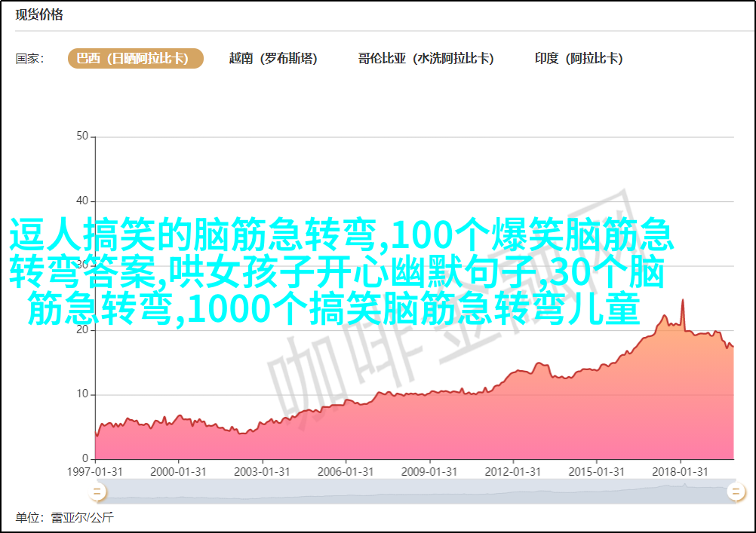The width and height of the screenshot is (756, 533).
Task: Switch to 越南 (罗布斯塔) tab
Action: coord(273,59)
